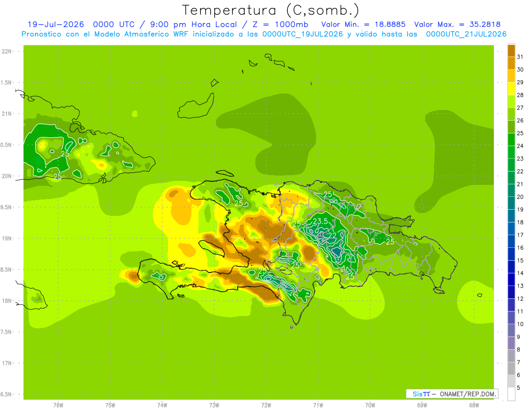Pick the gray swatch between legend 6 and 7
532x411 pixels.
tap(511, 369)
